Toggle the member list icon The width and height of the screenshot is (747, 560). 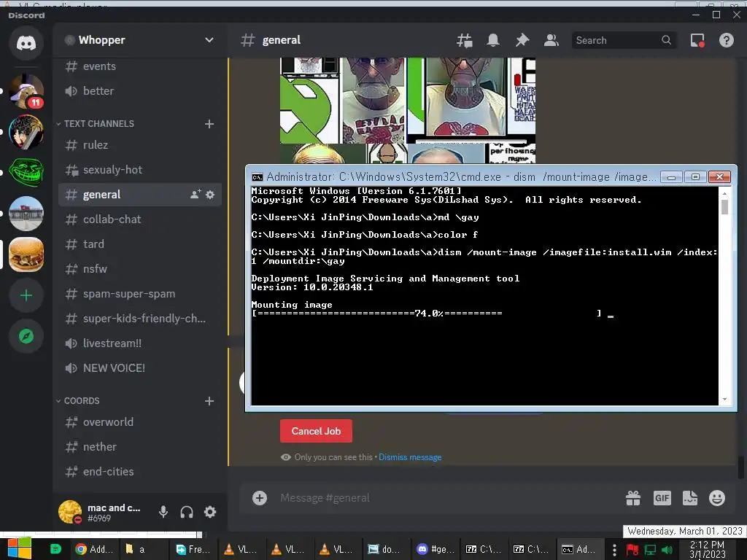click(x=551, y=41)
